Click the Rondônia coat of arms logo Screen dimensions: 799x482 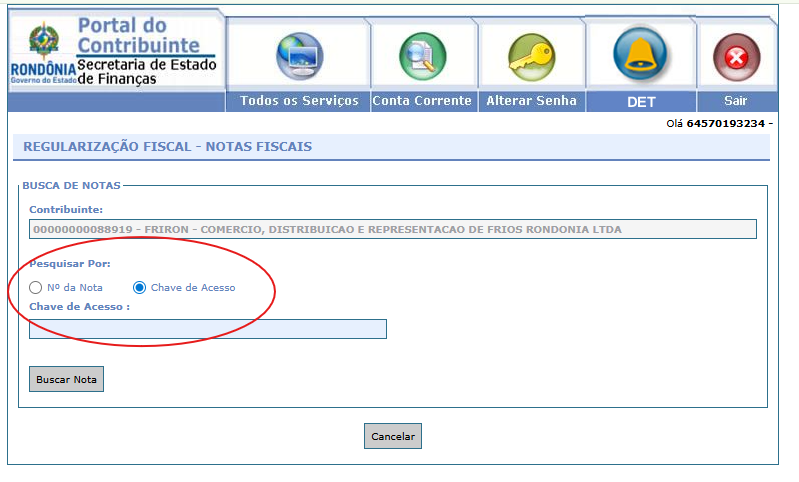[43, 42]
